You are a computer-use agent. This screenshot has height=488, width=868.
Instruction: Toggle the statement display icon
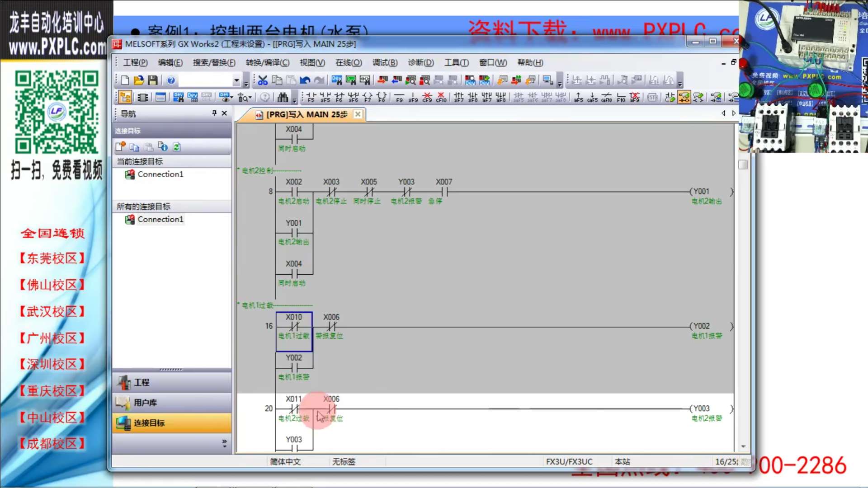click(x=698, y=97)
